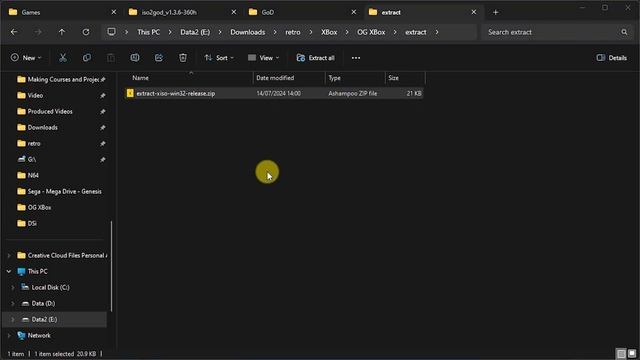Expand Local Disk (C:) node

click(13, 288)
